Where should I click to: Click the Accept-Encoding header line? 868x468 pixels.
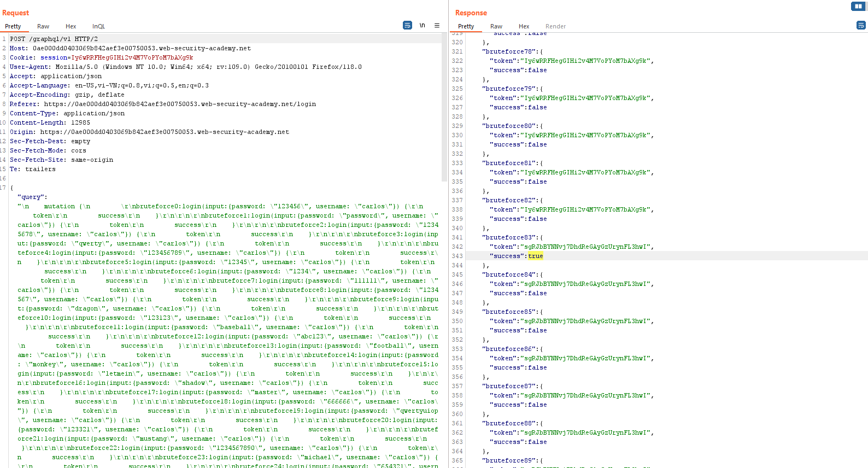67,95
